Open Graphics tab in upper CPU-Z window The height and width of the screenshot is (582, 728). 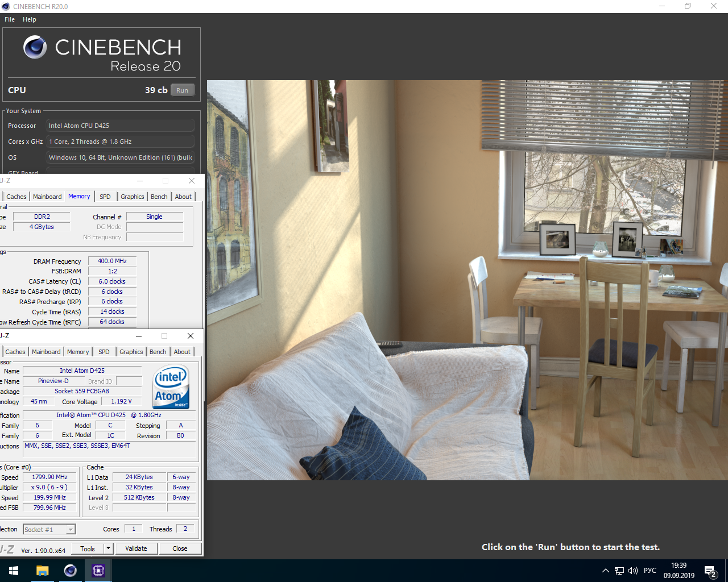pos(133,197)
